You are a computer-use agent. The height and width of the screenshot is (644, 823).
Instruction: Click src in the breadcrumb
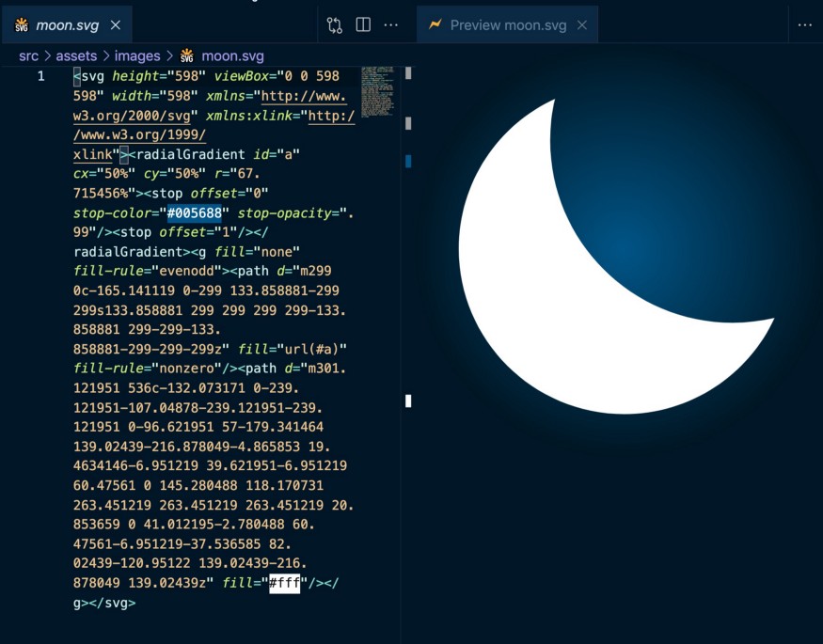(x=28, y=55)
